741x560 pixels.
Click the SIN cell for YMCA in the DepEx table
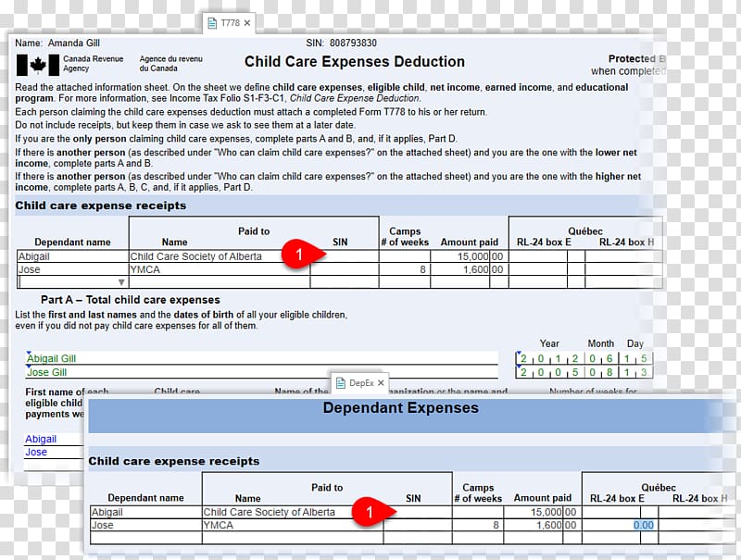(x=418, y=525)
